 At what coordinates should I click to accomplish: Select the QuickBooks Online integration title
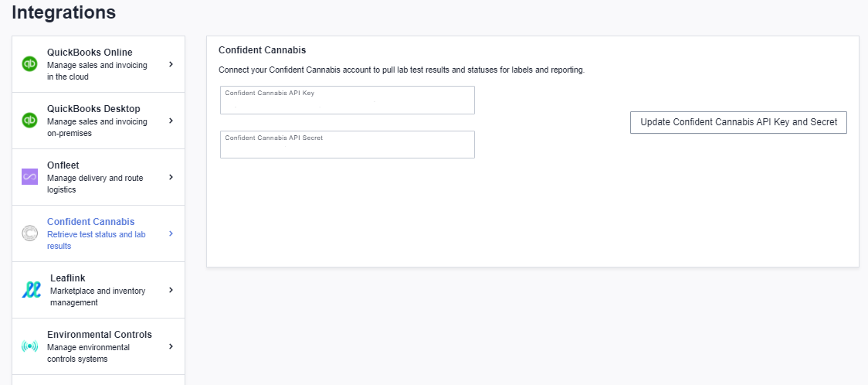pos(90,52)
